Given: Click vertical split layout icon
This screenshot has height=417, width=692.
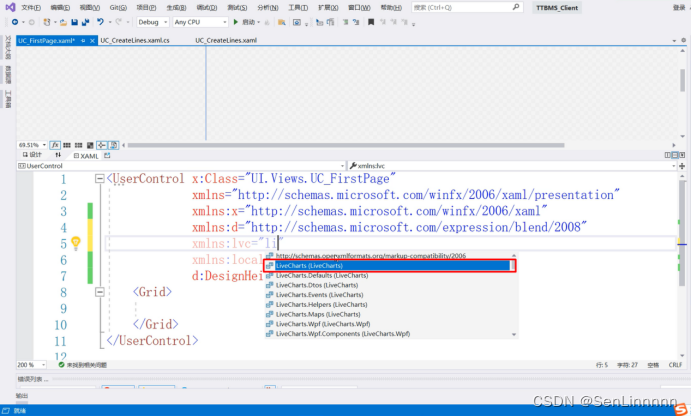Looking at the screenshot, I should pos(667,155).
